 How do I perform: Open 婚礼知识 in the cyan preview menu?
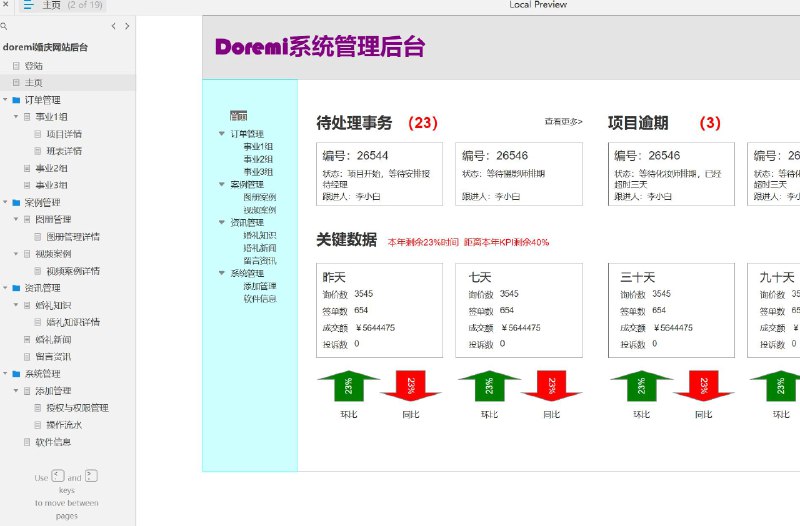[x=260, y=235]
